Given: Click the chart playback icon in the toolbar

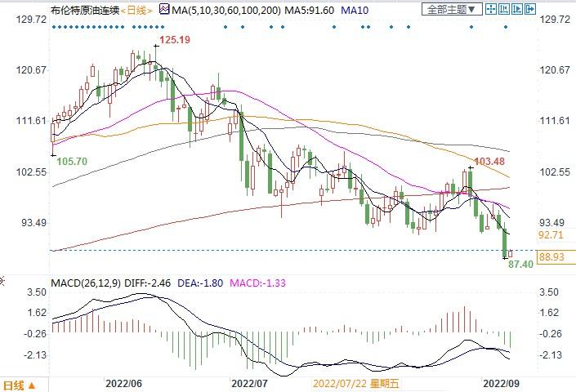Looking at the screenshot, I should 517,9.
